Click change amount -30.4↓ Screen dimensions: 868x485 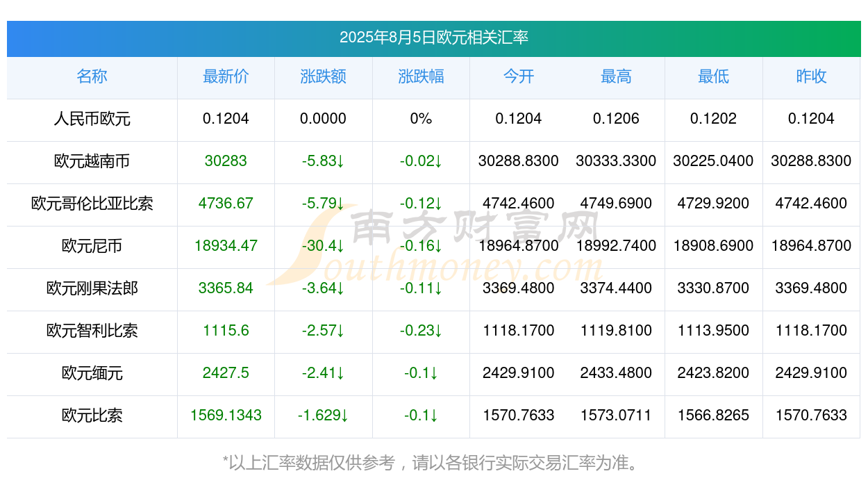pos(323,246)
